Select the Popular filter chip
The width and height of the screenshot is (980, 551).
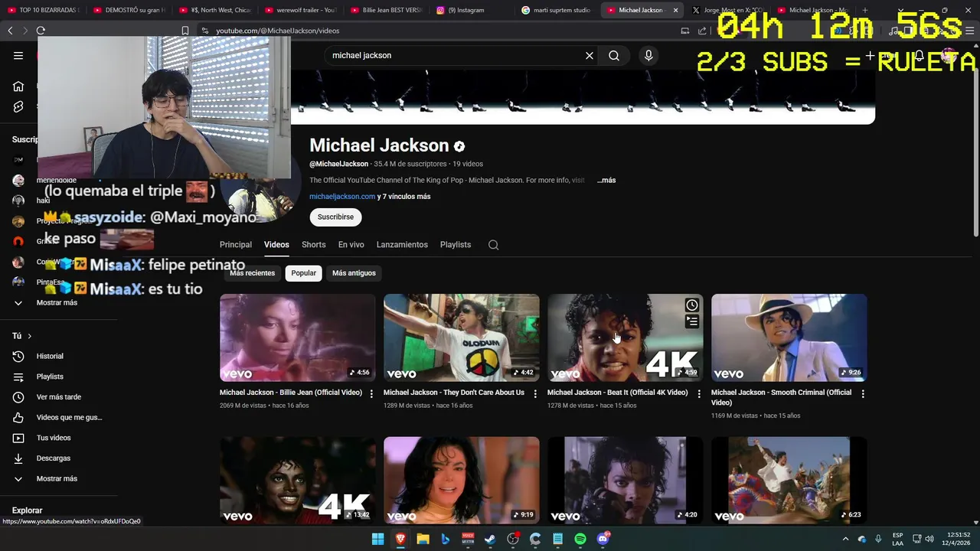(303, 273)
